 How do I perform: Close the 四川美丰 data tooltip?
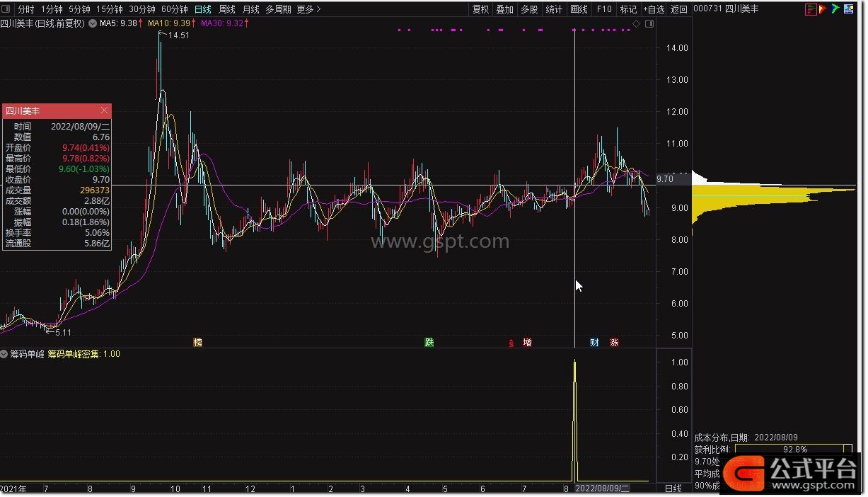[105, 110]
